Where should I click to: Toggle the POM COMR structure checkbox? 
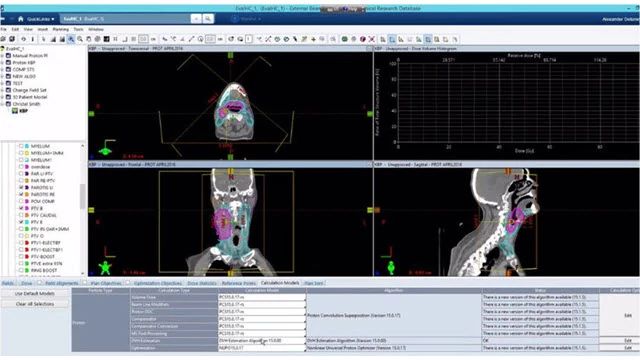tap(21, 201)
